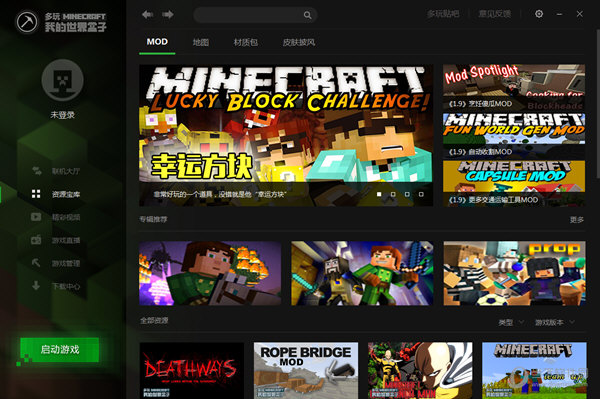Open the 类型 dropdown filter

[511, 322]
